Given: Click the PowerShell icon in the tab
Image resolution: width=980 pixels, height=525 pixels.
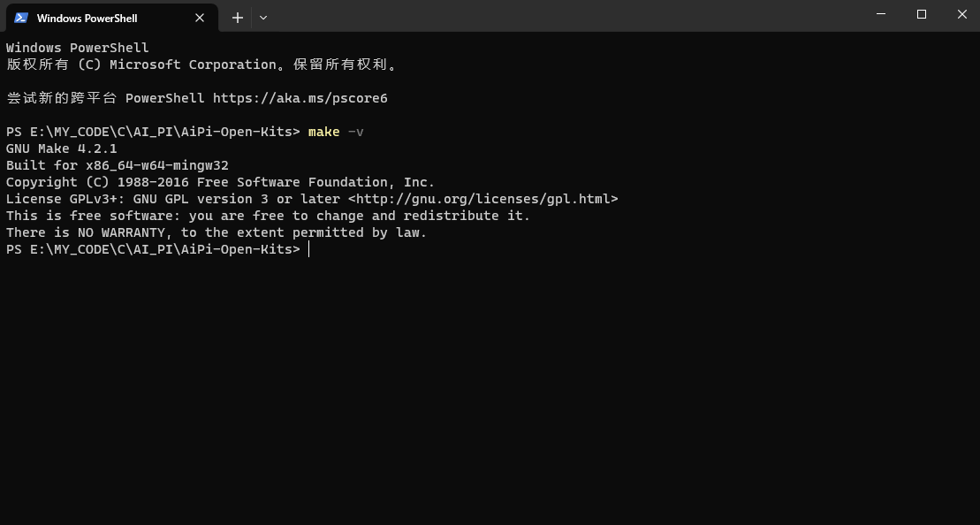Looking at the screenshot, I should tap(20, 18).
